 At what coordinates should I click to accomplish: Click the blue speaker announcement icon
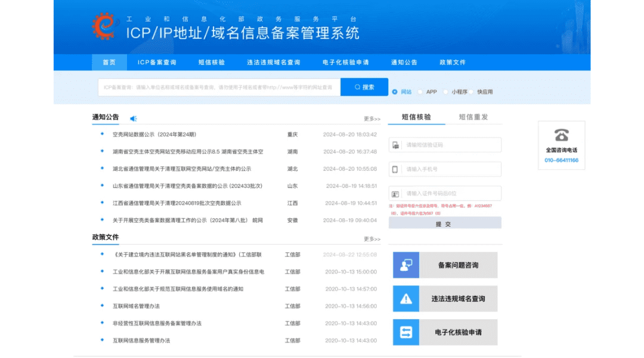134,118
